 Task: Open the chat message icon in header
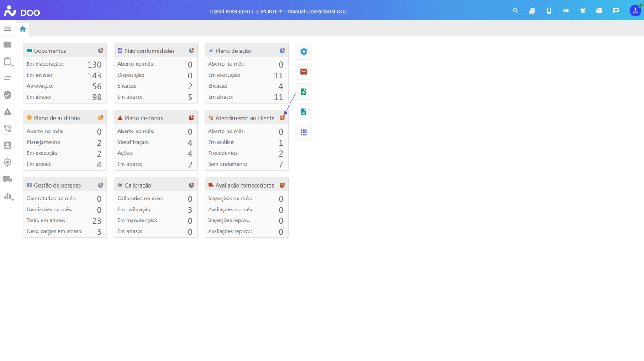[x=616, y=10]
